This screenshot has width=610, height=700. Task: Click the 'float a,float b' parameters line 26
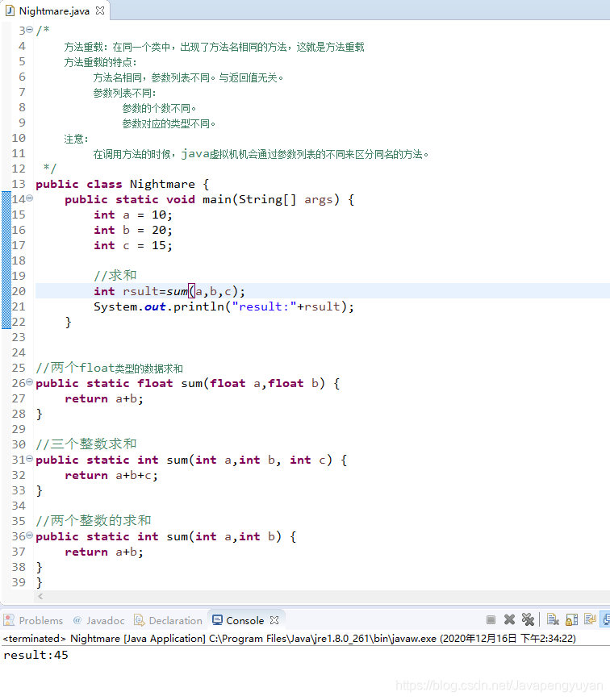(264, 384)
